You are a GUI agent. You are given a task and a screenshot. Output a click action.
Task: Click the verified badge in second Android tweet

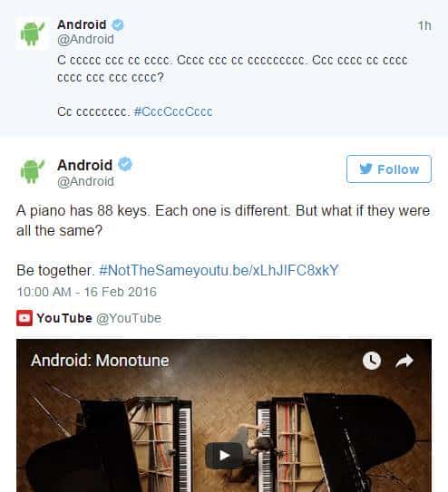point(125,164)
